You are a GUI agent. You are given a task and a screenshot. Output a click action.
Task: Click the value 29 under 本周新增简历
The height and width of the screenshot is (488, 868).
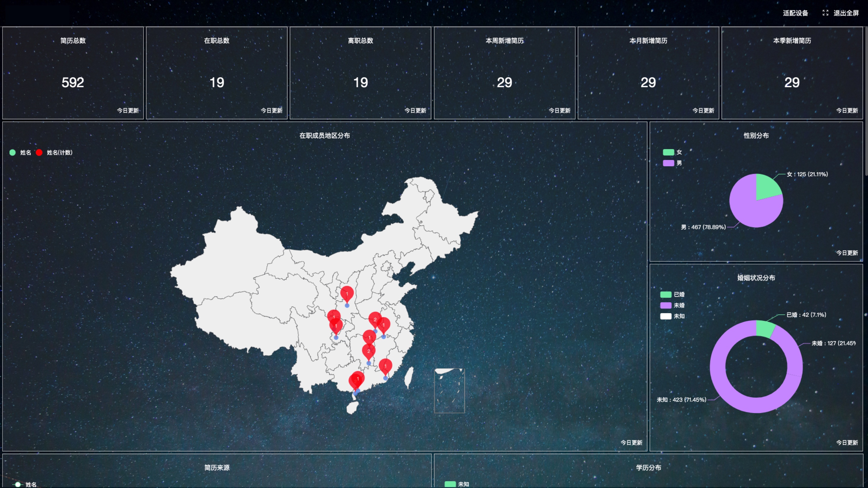pos(505,82)
